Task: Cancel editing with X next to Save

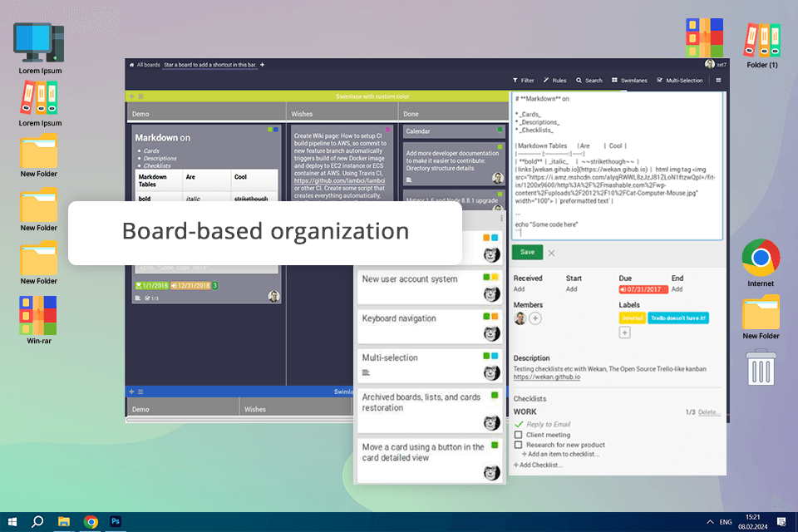Action: 551,253
